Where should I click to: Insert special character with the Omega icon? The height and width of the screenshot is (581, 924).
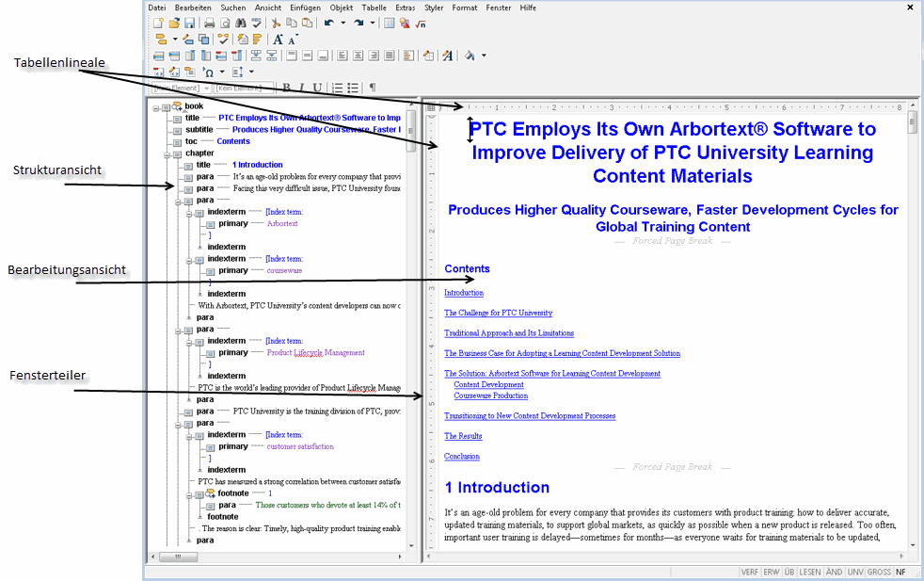[209, 72]
